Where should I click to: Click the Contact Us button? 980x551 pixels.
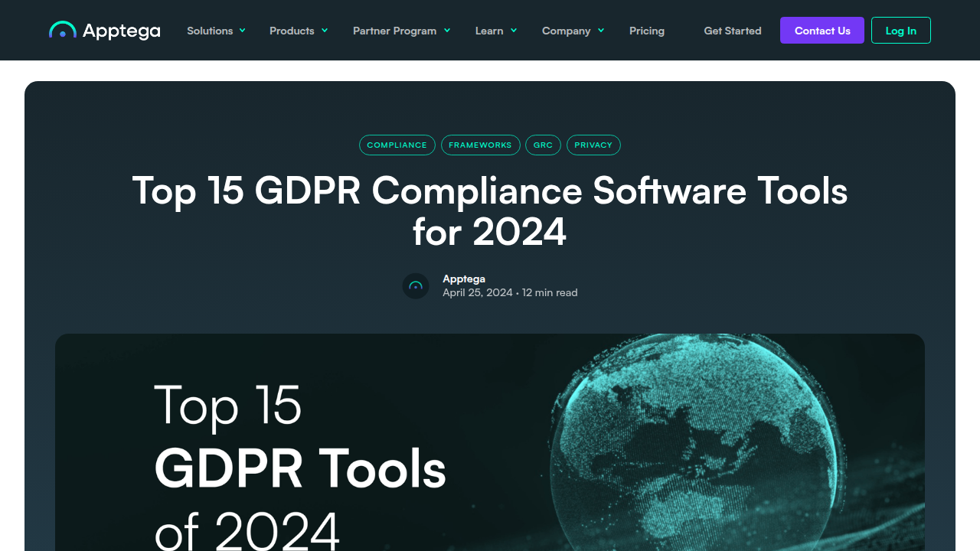coord(822,31)
